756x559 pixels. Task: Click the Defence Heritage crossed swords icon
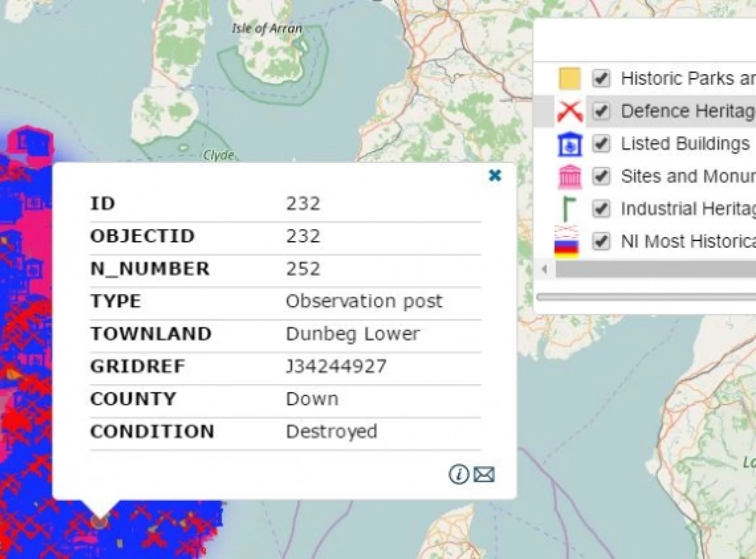coord(569,111)
